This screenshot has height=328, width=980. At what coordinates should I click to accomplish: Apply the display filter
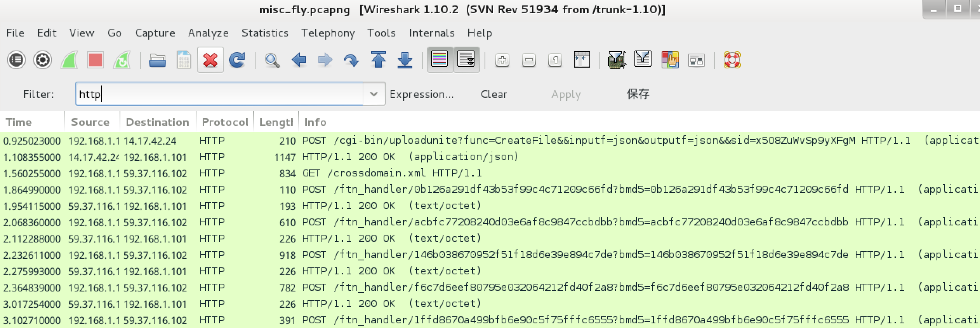(566, 94)
